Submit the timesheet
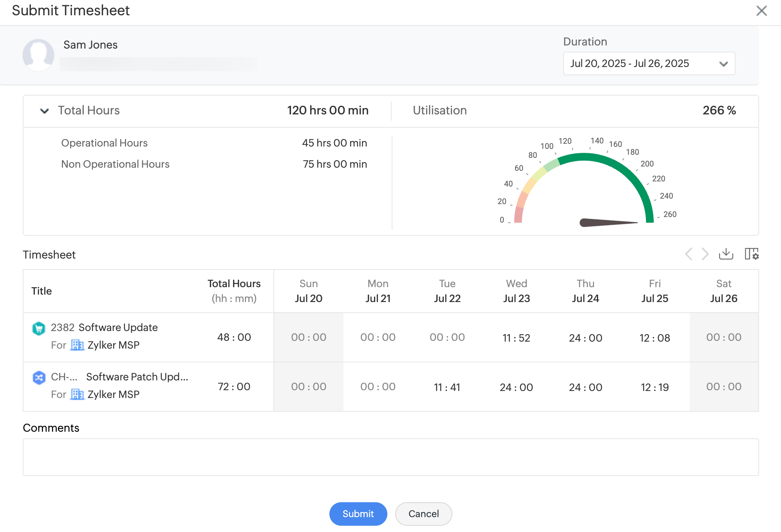The height and width of the screenshot is (532, 781). 358,514
